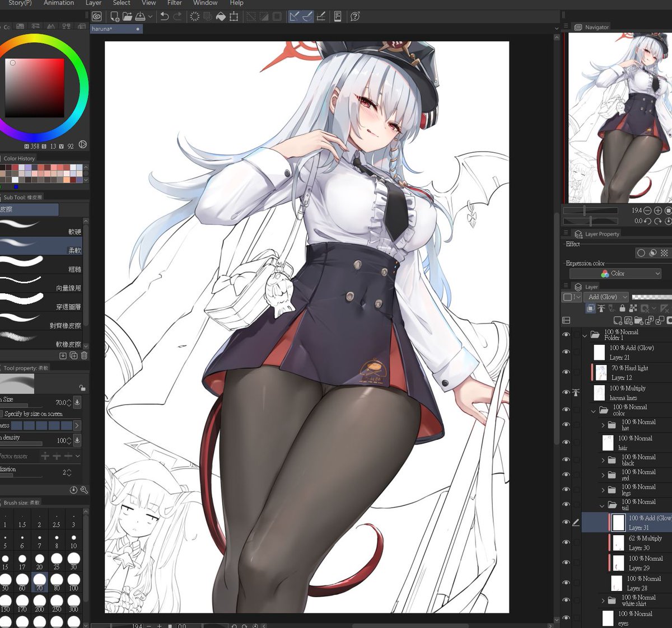Viewport: 672px width, 628px height.
Task: Collapse the color layer folder
Action: [x=593, y=411]
